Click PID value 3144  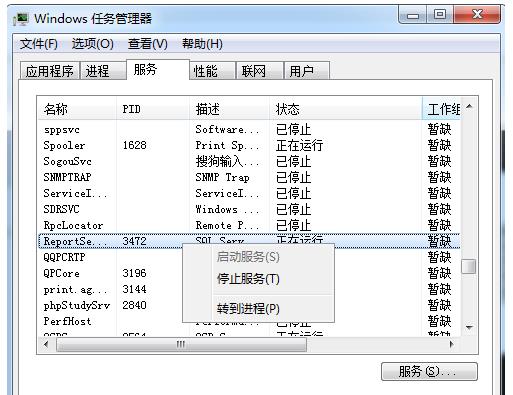coord(134,290)
